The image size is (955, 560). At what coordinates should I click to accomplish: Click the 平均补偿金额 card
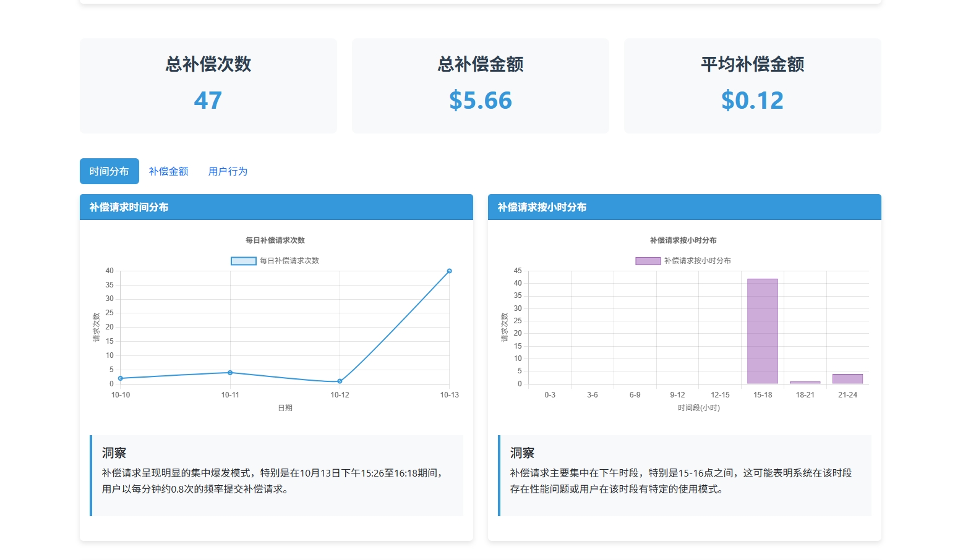pyautogui.click(x=752, y=85)
